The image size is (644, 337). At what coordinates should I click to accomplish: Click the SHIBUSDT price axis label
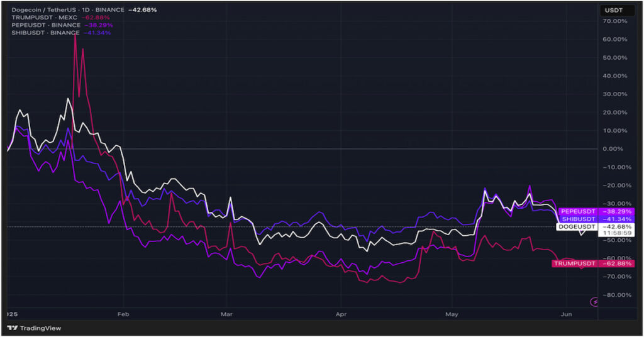(x=596, y=219)
